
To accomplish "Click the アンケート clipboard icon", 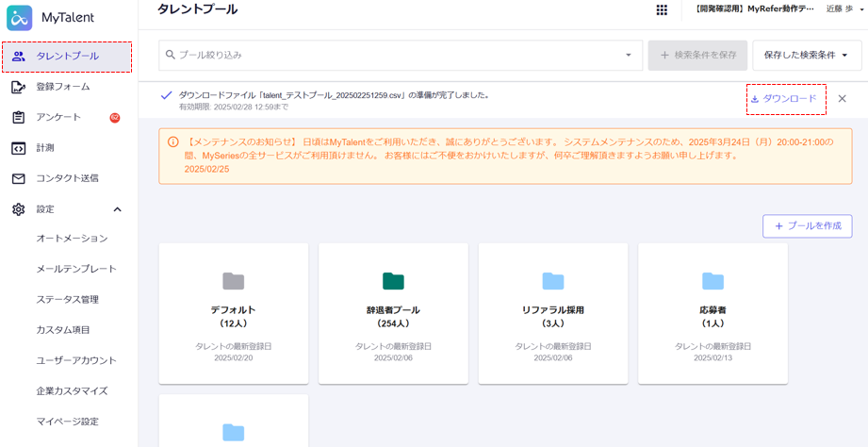I will (18, 118).
